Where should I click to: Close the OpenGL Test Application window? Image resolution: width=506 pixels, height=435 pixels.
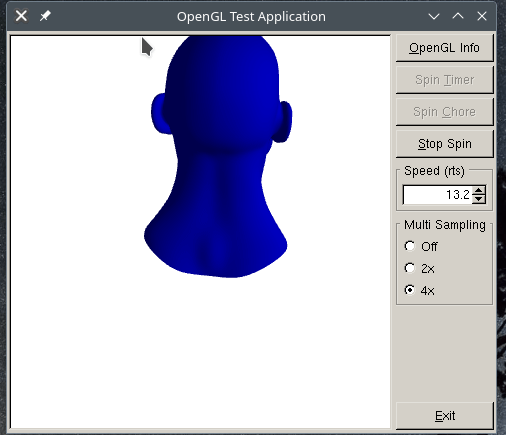(482, 16)
